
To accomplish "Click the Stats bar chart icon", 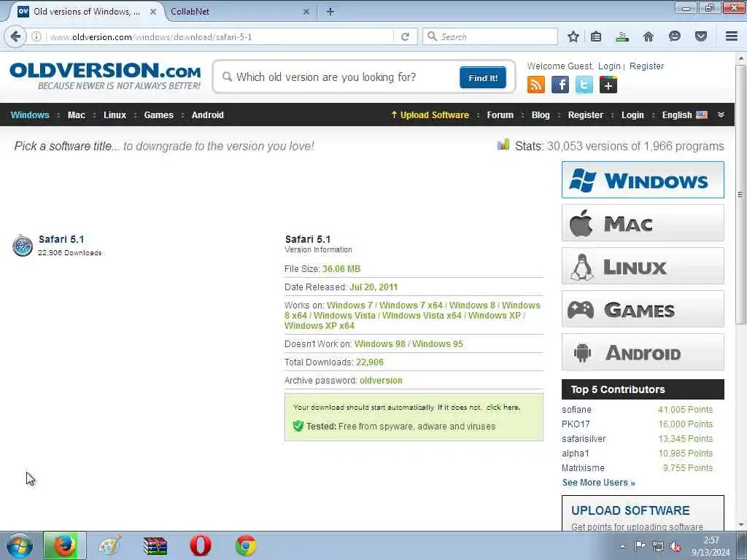I will [503, 145].
